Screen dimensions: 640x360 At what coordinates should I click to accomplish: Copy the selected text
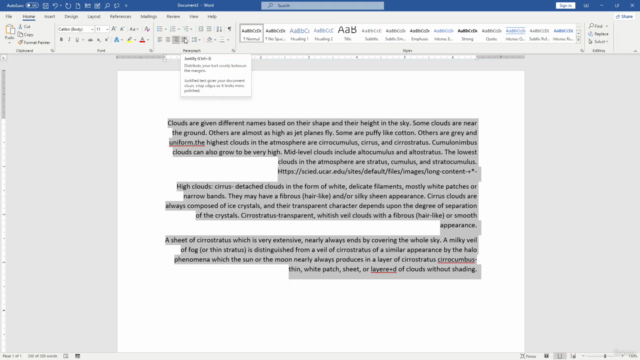26,34
